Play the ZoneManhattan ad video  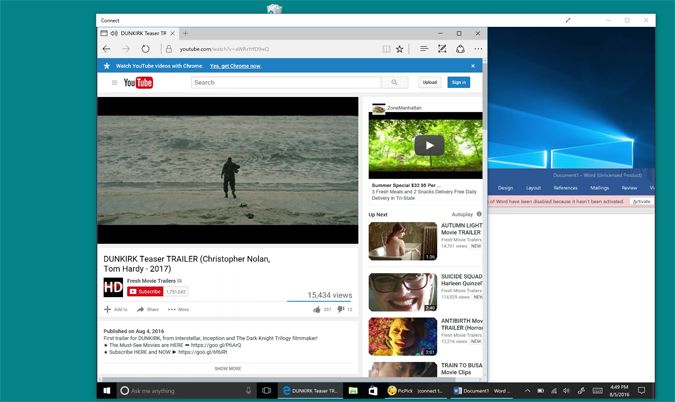[429, 145]
